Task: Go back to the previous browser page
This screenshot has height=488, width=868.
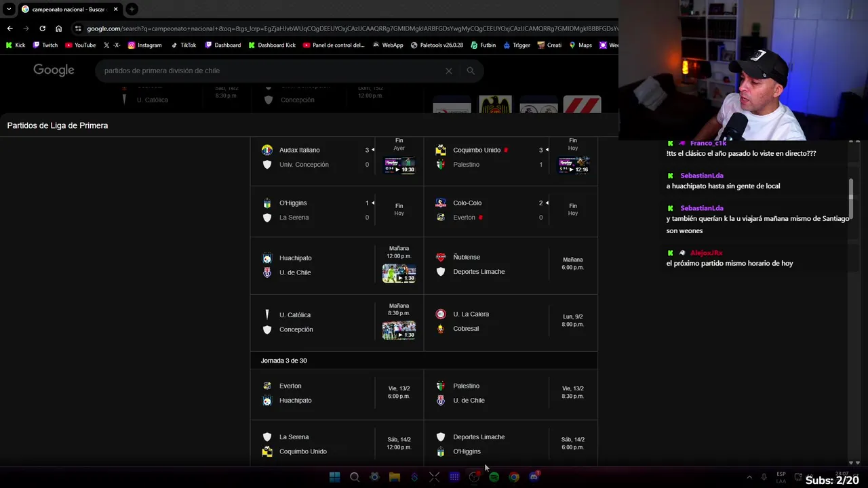Action: tap(9, 28)
